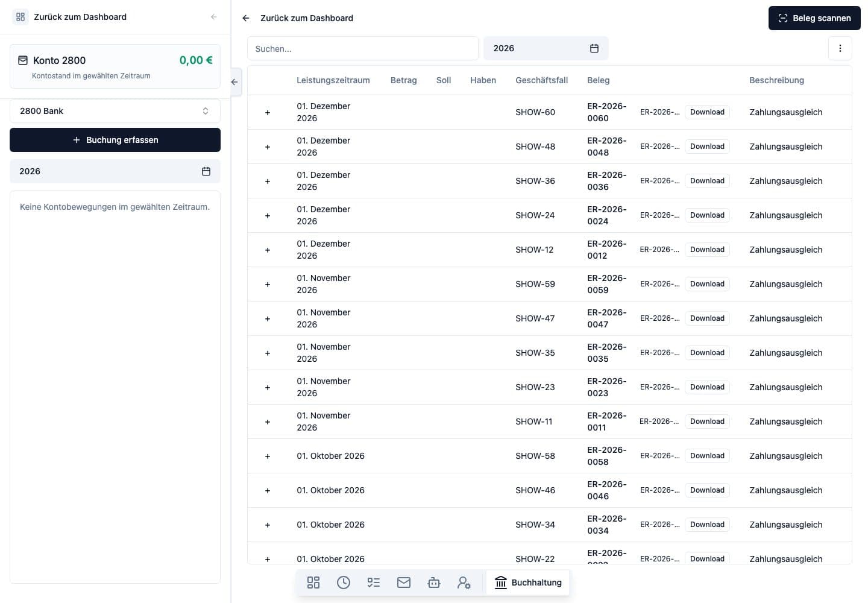Click business case SHOW-58 cell
The width and height of the screenshot is (868, 603).
(x=535, y=456)
